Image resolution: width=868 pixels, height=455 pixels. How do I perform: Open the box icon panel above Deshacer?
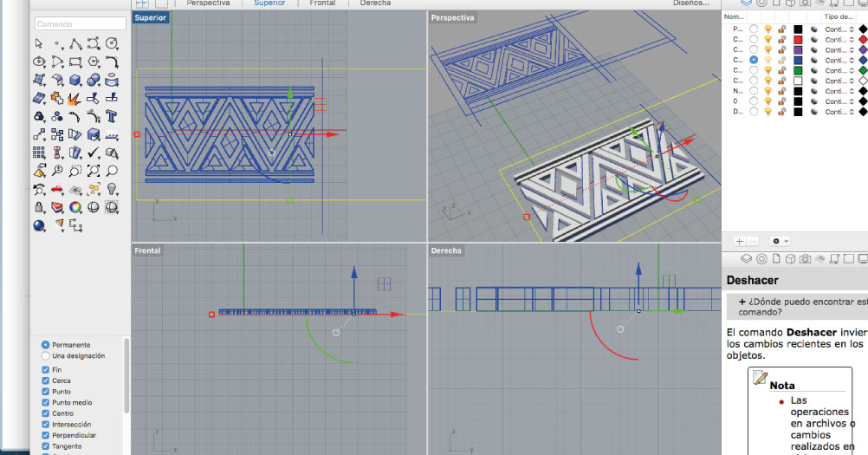[791, 258]
